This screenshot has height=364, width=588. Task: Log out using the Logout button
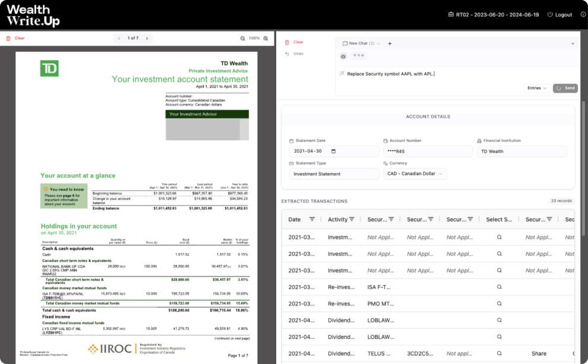click(560, 15)
